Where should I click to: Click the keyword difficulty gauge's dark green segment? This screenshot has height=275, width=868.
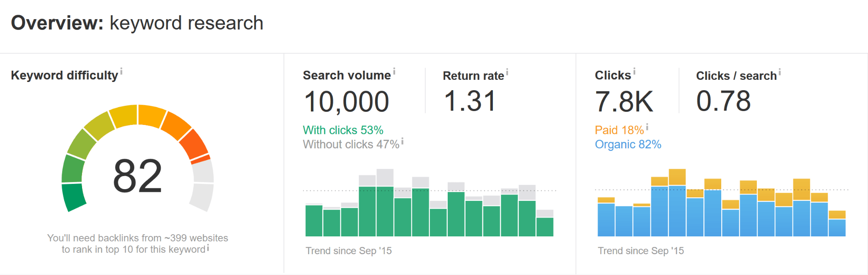click(73, 196)
